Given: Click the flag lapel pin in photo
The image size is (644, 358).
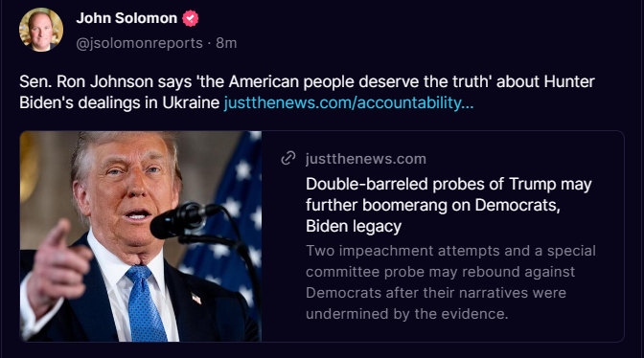Looking at the screenshot, I should [195, 298].
